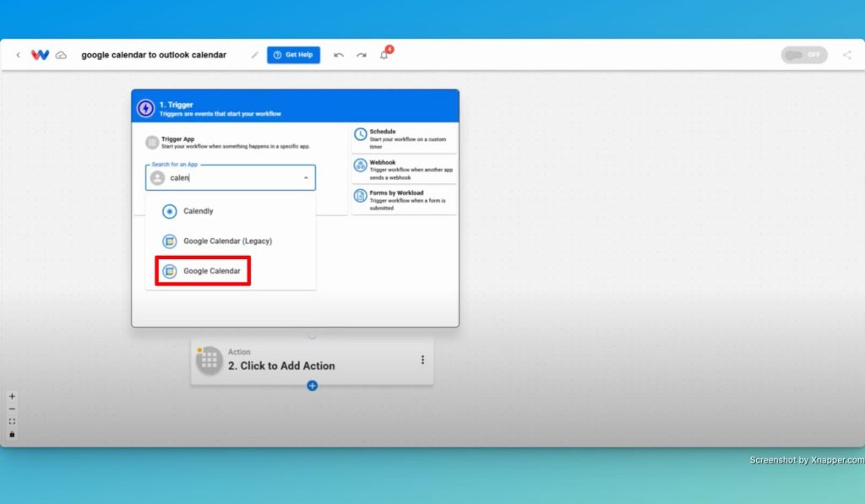Click the Trigger lightning bolt icon
The width and height of the screenshot is (865, 504).
pyautogui.click(x=145, y=109)
